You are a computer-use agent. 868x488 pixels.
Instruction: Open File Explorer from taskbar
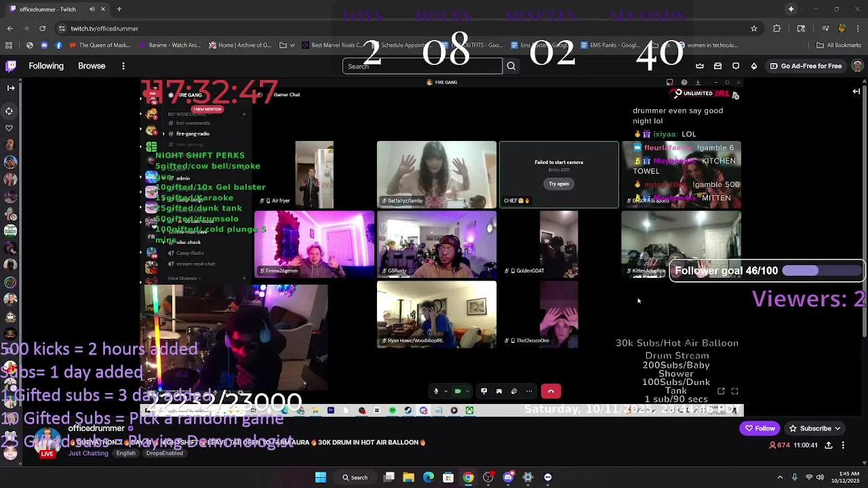coord(408,477)
